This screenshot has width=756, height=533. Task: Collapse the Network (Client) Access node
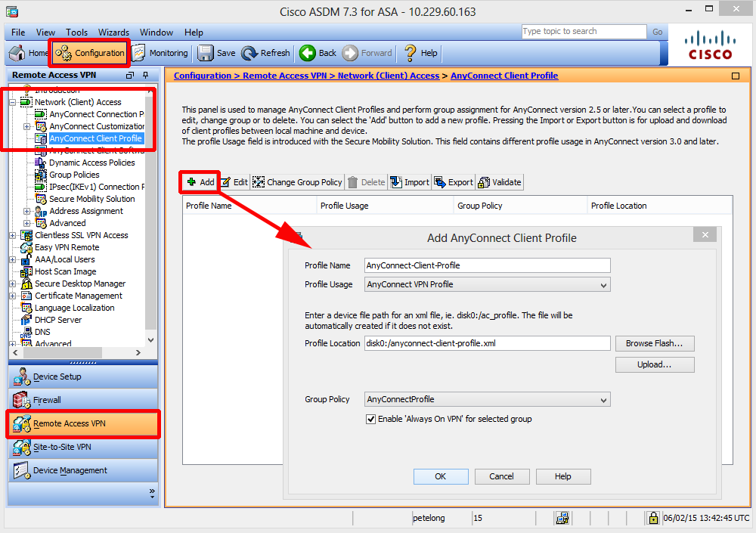click(x=13, y=102)
